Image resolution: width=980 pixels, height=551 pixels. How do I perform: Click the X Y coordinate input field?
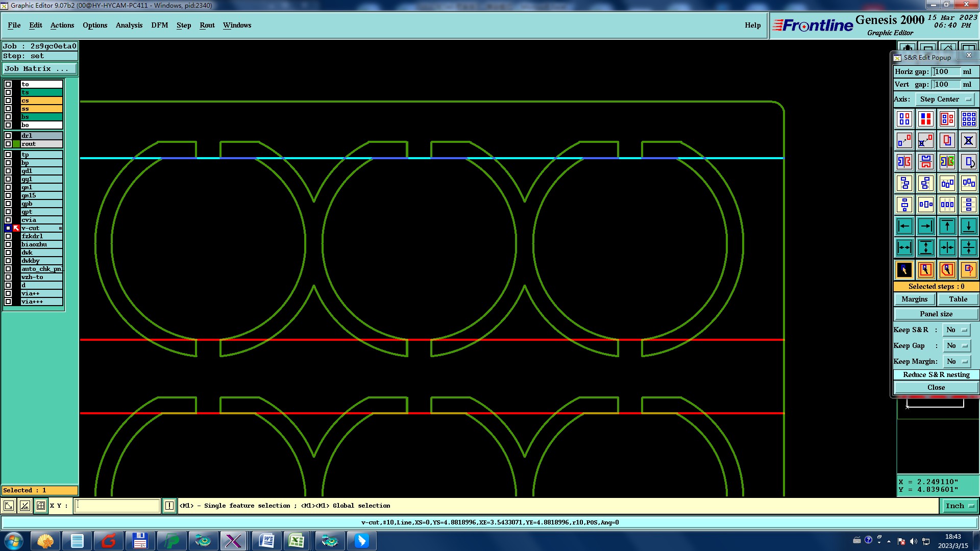(x=117, y=506)
